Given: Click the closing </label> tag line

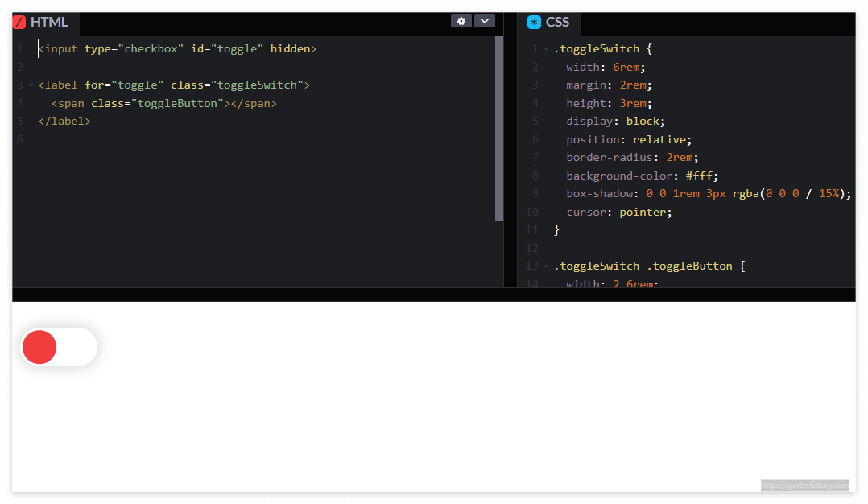Looking at the screenshot, I should click(64, 121).
